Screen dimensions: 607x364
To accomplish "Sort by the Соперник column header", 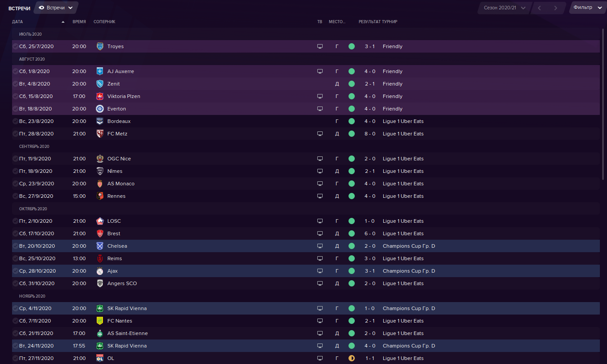I will (x=104, y=22).
